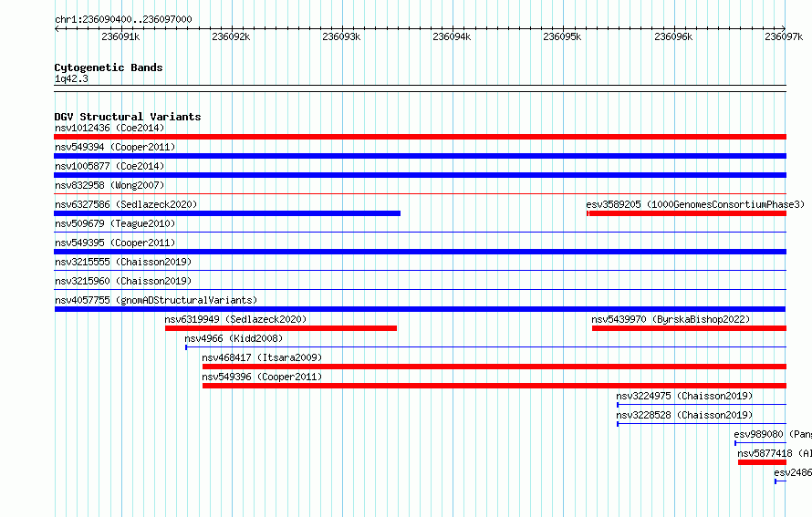This screenshot has width=812, height=517.
Task: Open nsv3215555 (Chaisson2019) variant label
Action: (123, 262)
